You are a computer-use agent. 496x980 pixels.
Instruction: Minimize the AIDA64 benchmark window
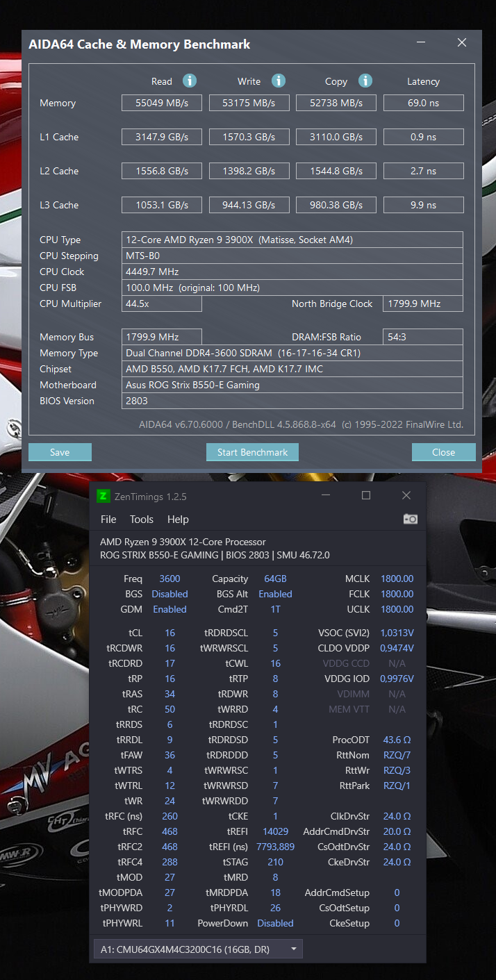pyautogui.click(x=422, y=43)
